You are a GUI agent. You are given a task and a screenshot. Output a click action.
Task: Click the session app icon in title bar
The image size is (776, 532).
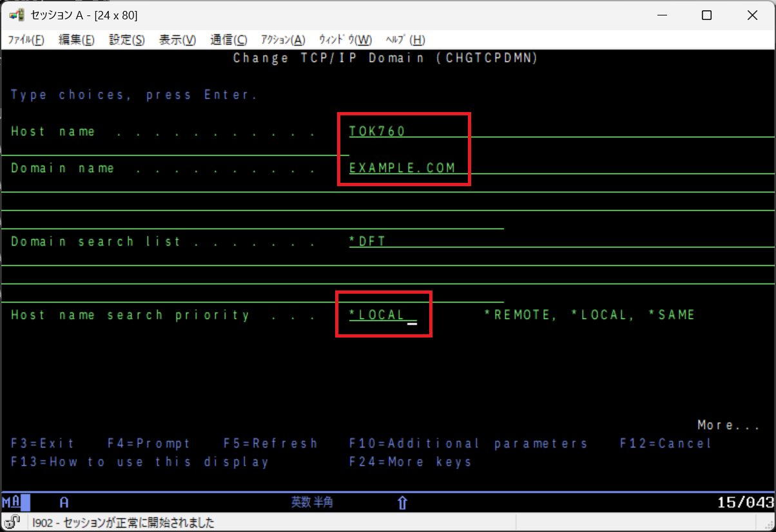(17, 15)
